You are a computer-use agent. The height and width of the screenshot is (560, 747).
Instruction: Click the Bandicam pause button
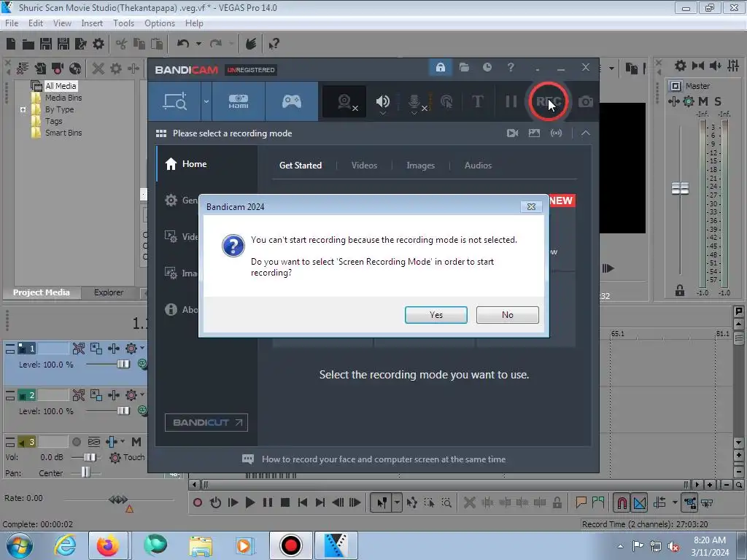click(511, 101)
